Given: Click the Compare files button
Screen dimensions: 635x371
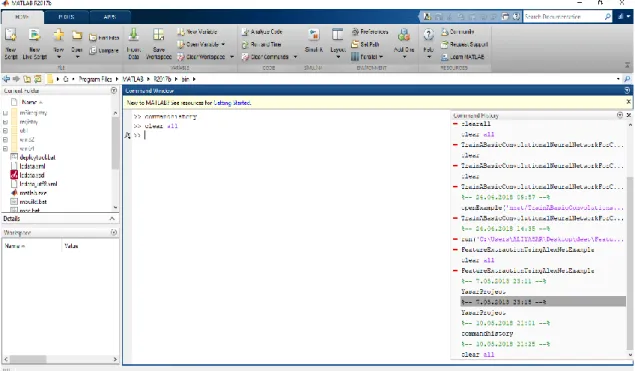Looking at the screenshot, I should (x=104, y=50).
